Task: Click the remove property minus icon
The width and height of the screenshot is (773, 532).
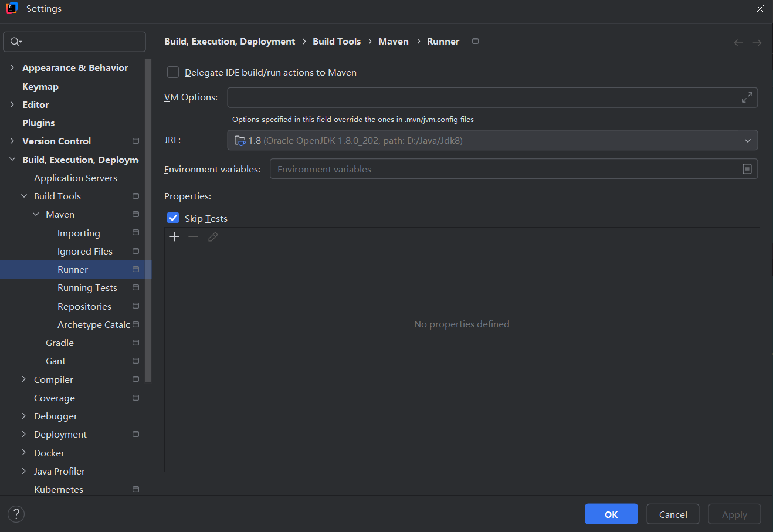Action: pyautogui.click(x=194, y=237)
